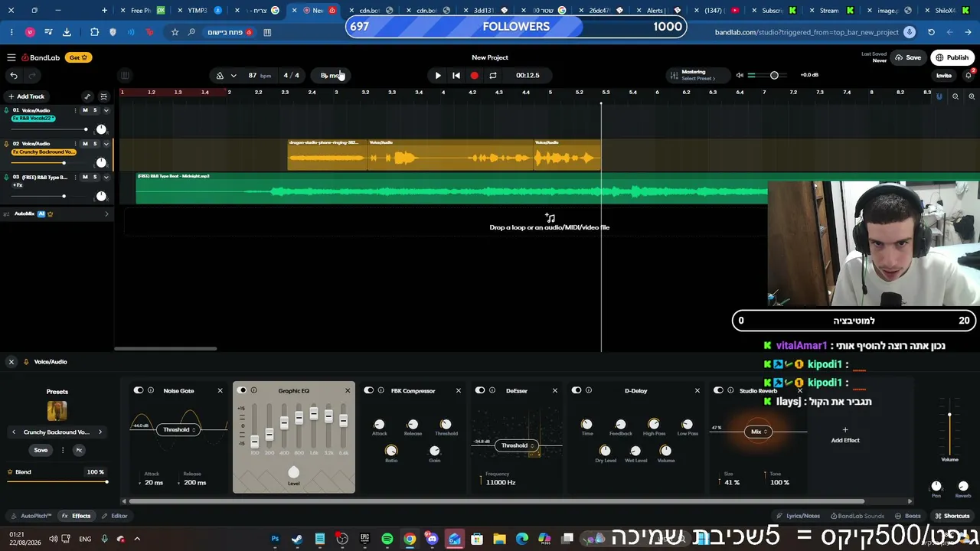Open preset options three-dot menu
Screen dimensions: 980x551
point(63,450)
